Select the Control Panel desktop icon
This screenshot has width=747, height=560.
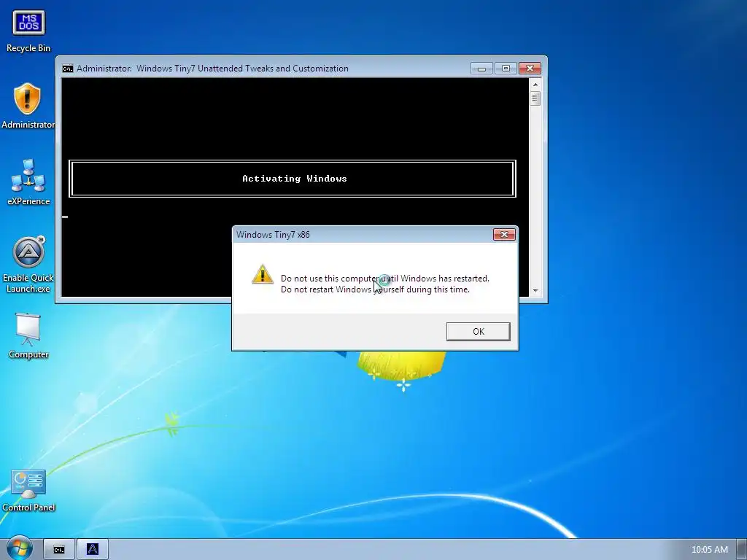[28, 491]
